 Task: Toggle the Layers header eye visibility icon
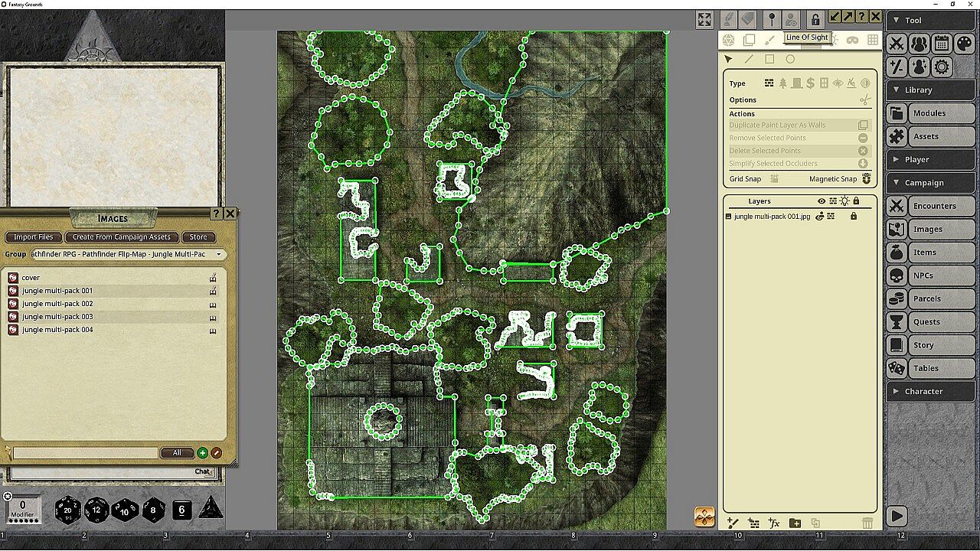click(x=822, y=201)
